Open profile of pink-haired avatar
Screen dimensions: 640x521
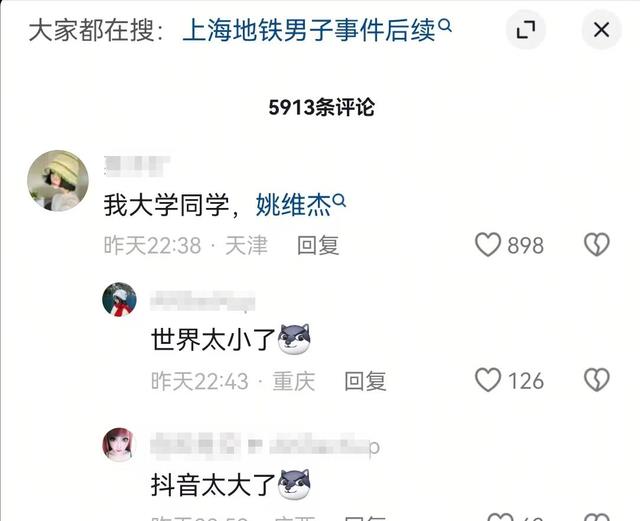[118, 445]
